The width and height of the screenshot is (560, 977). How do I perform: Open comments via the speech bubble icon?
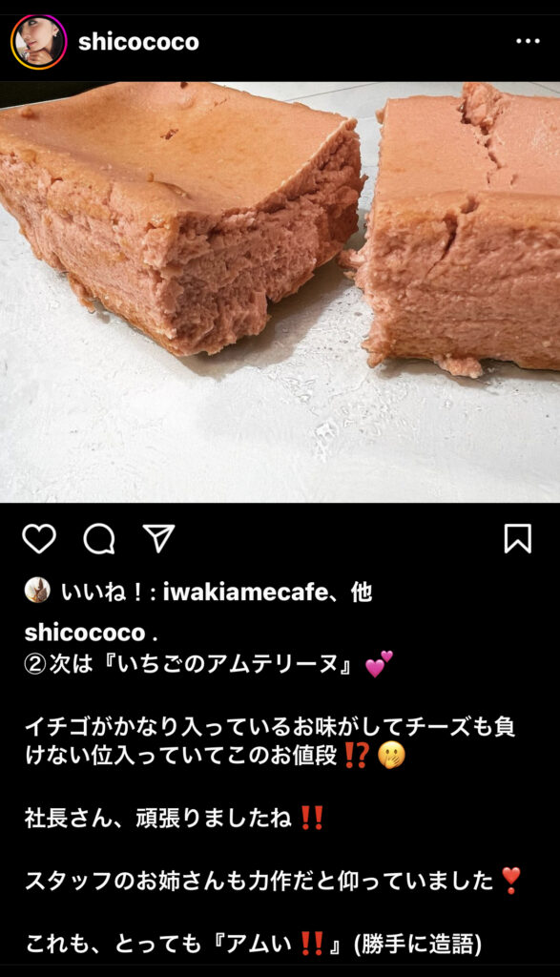point(99,538)
